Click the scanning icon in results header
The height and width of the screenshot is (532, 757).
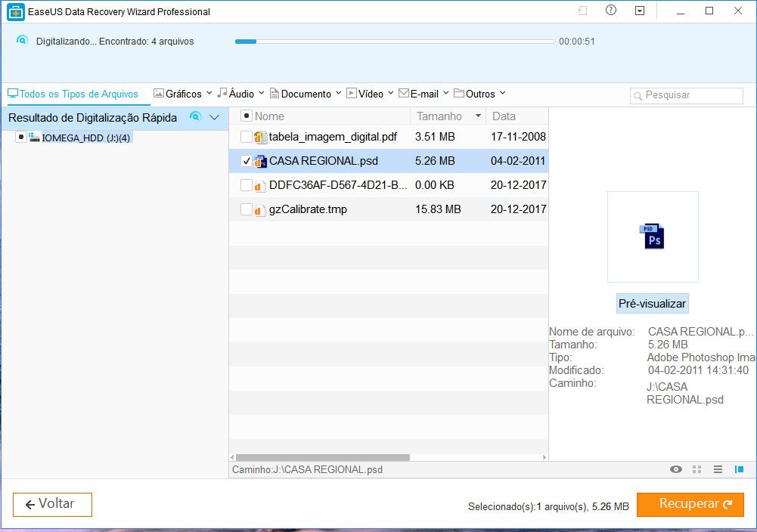click(x=195, y=117)
